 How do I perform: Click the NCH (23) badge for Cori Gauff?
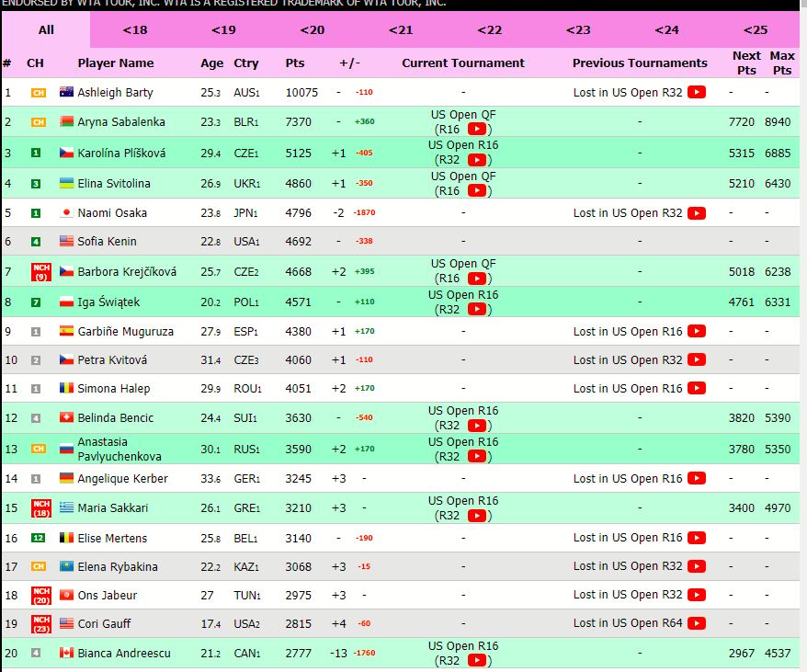41,623
